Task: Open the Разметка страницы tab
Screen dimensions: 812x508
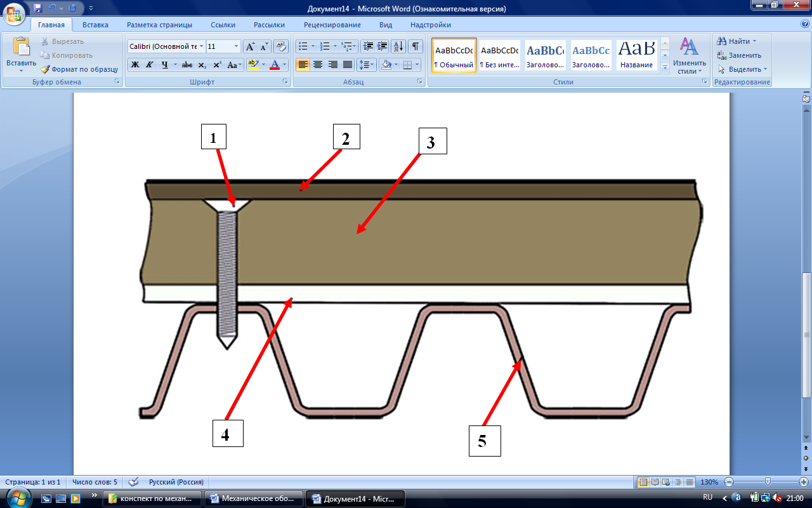Action: pyautogui.click(x=159, y=25)
